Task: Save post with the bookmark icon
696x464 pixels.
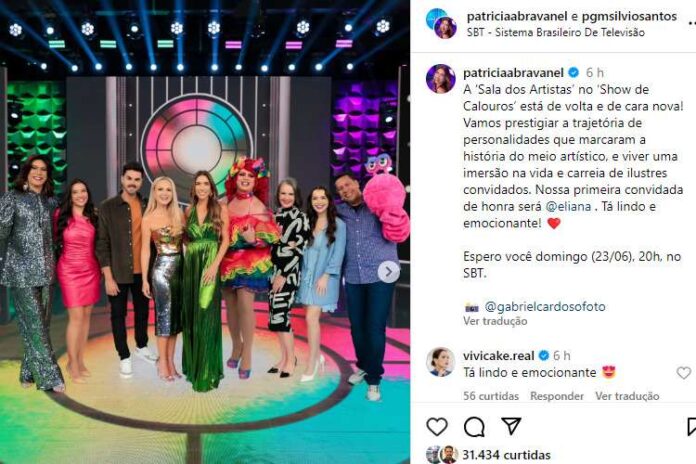Action: [692, 427]
